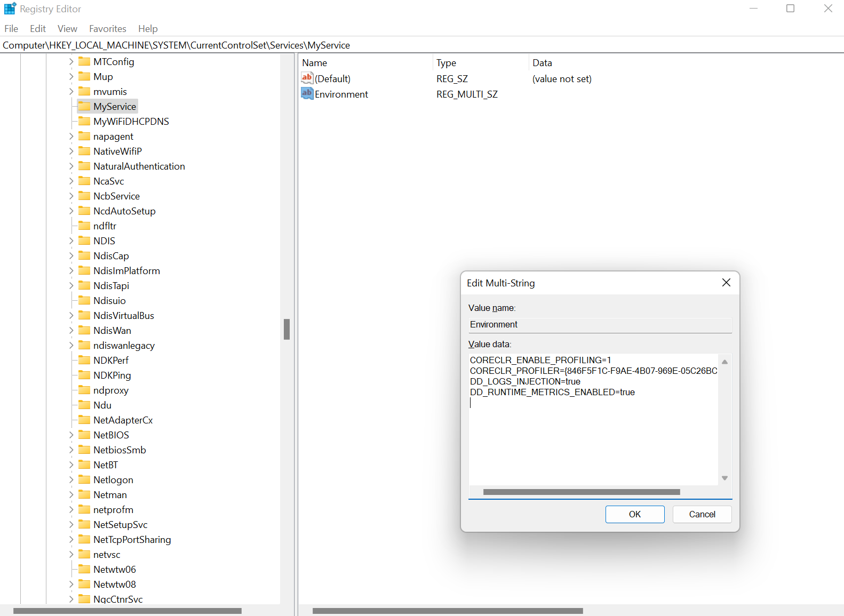The image size is (844, 616).
Task: Click the Registry Editor app icon
Action: click(x=10, y=9)
